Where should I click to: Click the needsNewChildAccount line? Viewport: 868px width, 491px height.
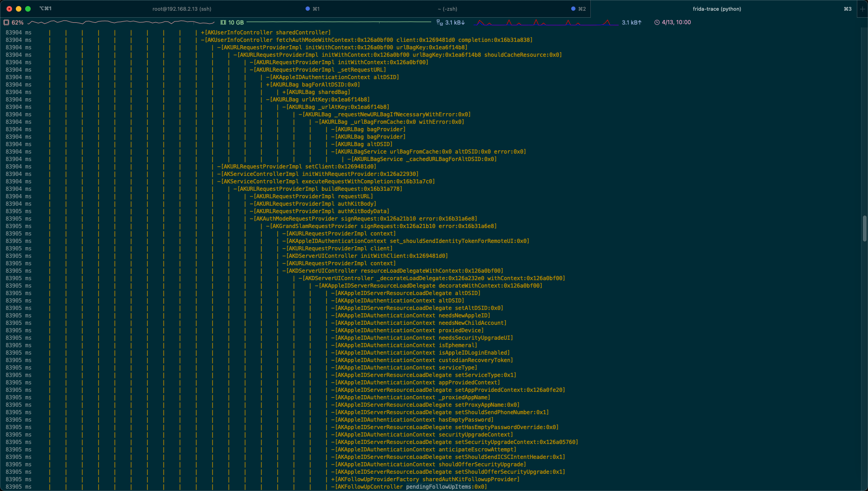click(419, 323)
